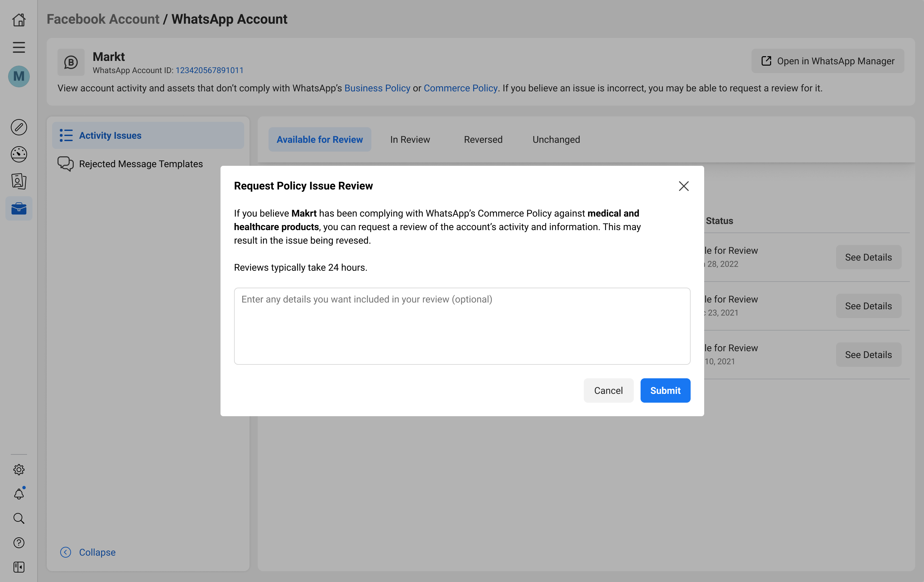This screenshot has width=924, height=582.
Task: Open the compass/pencil circle sidebar icon
Action: click(x=19, y=127)
